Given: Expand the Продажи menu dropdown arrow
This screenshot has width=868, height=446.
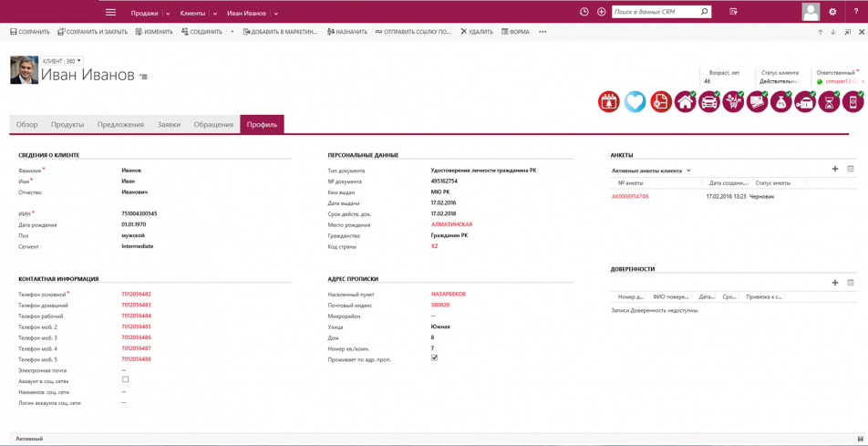Looking at the screenshot, I should [168, 14].
